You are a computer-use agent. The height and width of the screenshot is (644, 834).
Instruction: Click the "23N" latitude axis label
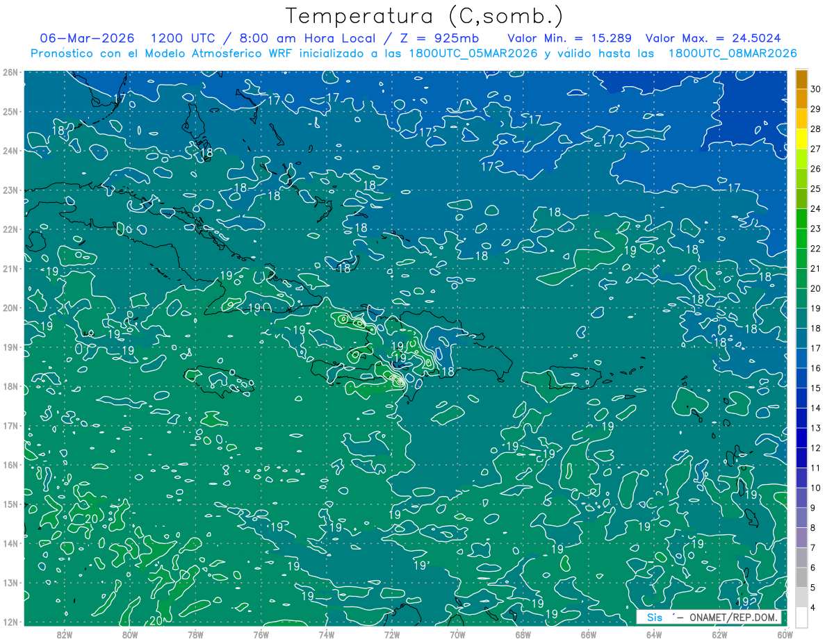[x=10, y=190]
